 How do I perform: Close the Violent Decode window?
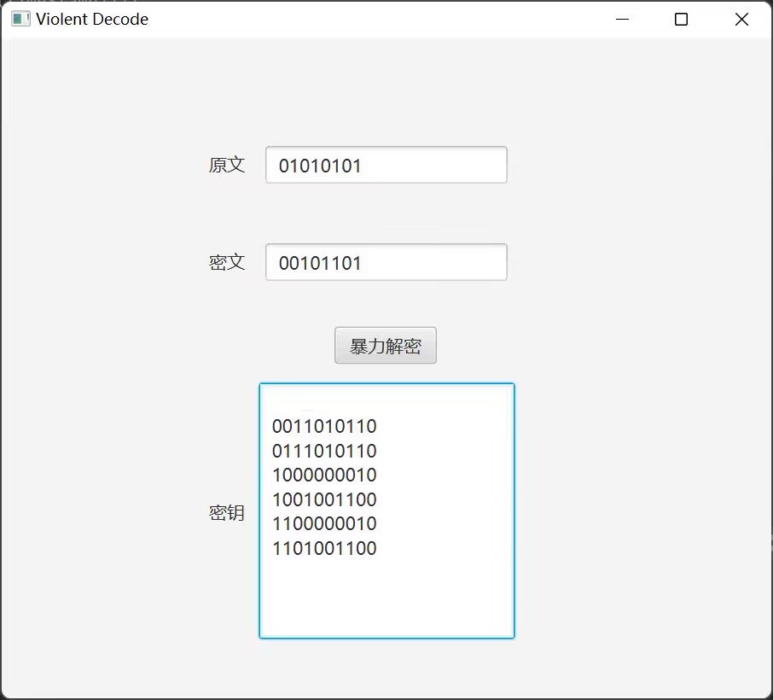coord(741,20)
